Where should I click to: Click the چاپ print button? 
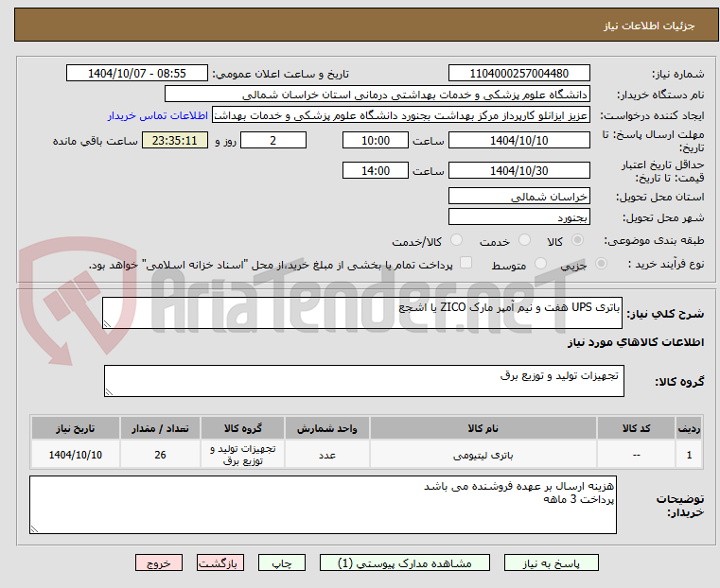point(282,562)
